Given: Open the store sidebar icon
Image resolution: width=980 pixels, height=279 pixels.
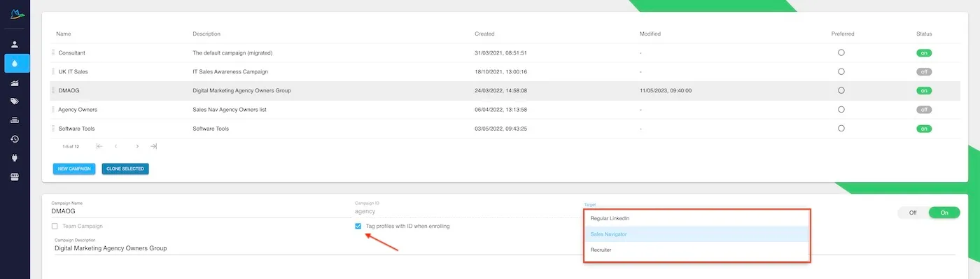Looking at the screenshot, I should [15, 177].
